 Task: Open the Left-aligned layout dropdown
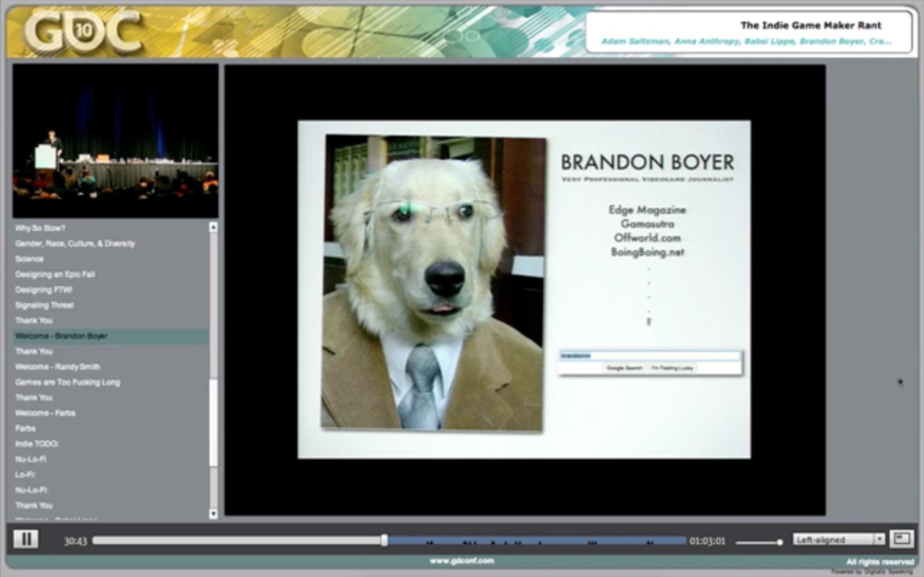pyautogui.click(x=838, y=540)
